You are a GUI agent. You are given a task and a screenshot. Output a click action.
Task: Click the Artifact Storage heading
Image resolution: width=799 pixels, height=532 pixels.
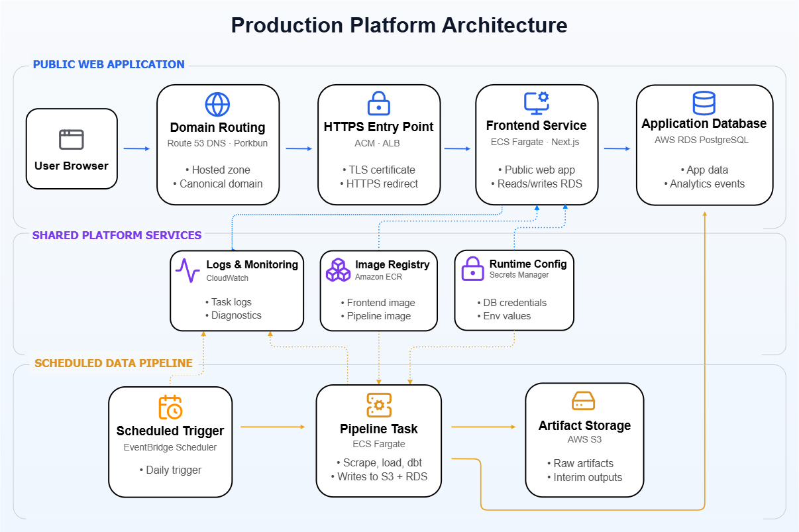584,425
